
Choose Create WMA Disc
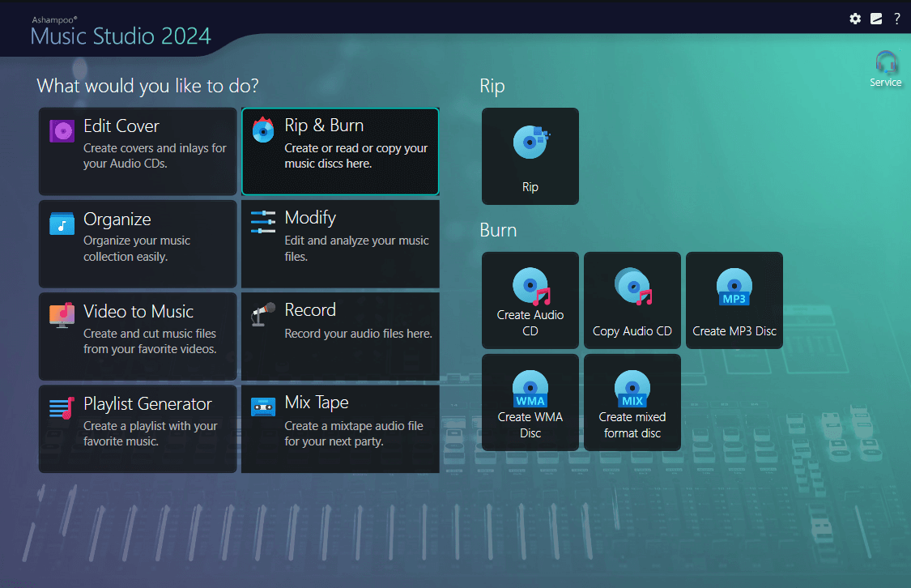[x=530, y=389]
